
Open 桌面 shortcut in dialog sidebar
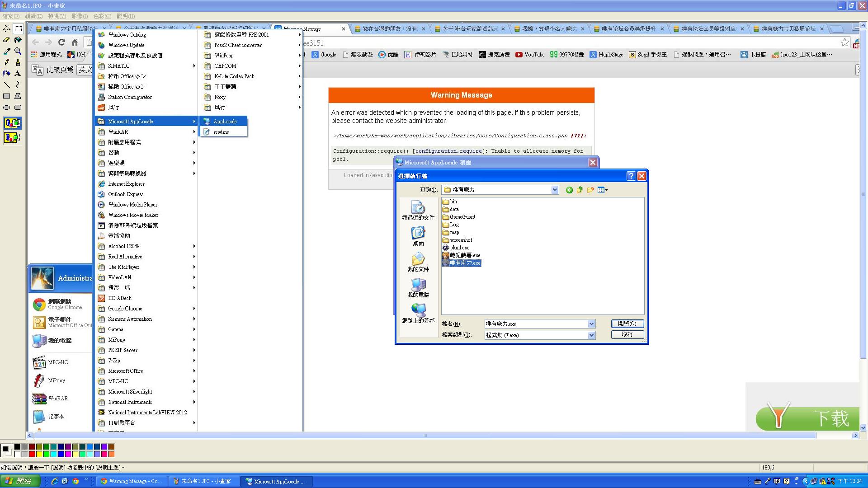click(x=418, y=236)
